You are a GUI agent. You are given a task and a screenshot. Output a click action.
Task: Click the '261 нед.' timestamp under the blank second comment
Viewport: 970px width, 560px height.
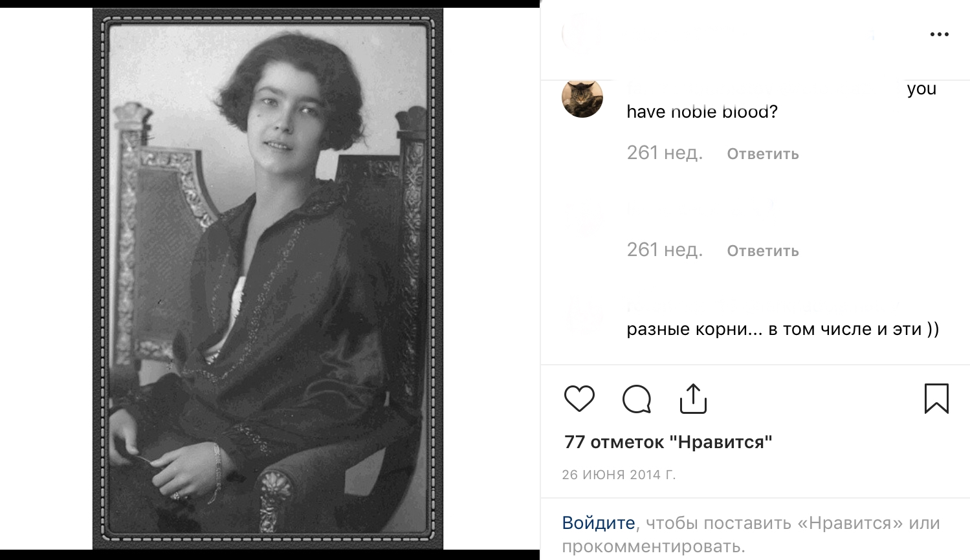(x=665, y=250)
